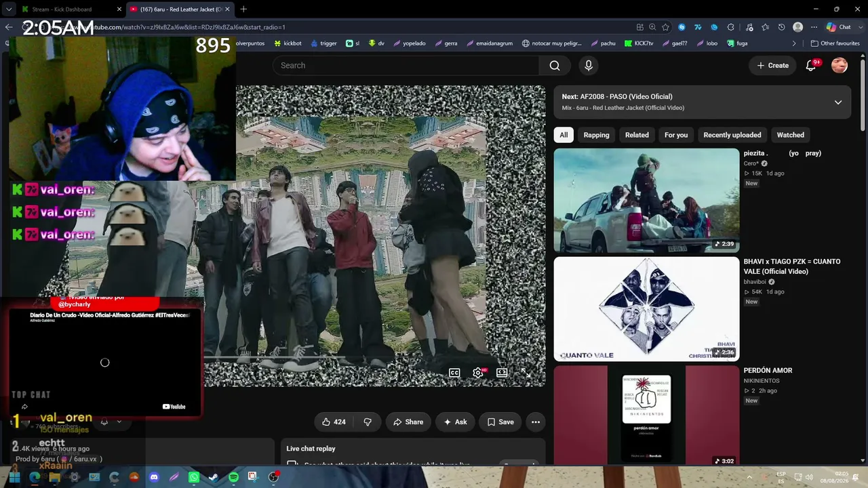Viewport: 868px width, 488px height.
Task: Click the YouTube search input field
Action: coord(406,66)
